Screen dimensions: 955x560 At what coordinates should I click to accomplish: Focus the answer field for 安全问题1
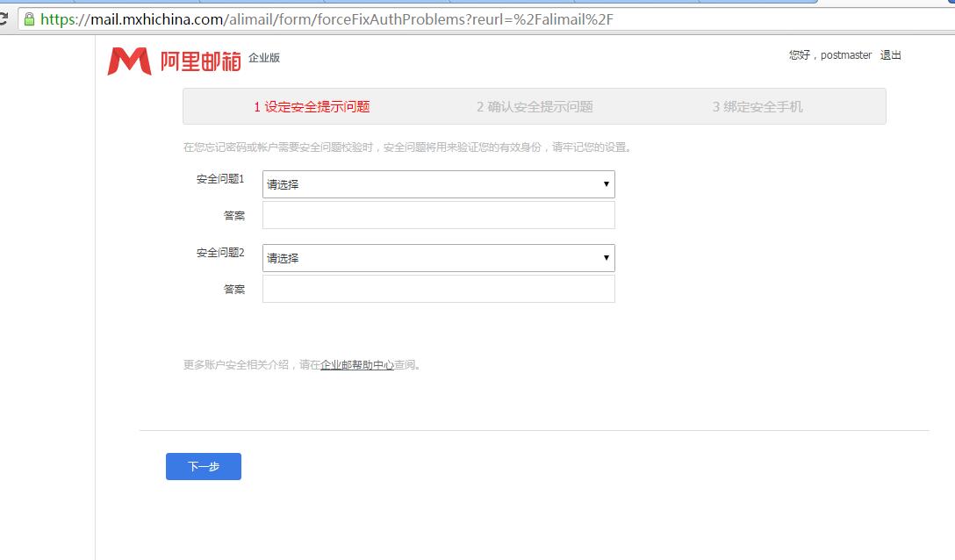pos(438,215)
